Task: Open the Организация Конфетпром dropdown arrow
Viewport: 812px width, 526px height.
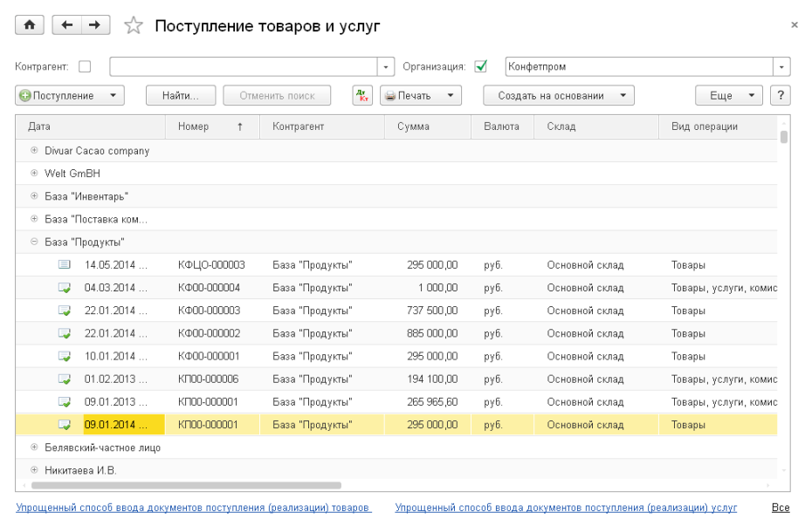Action: (781, 66)
